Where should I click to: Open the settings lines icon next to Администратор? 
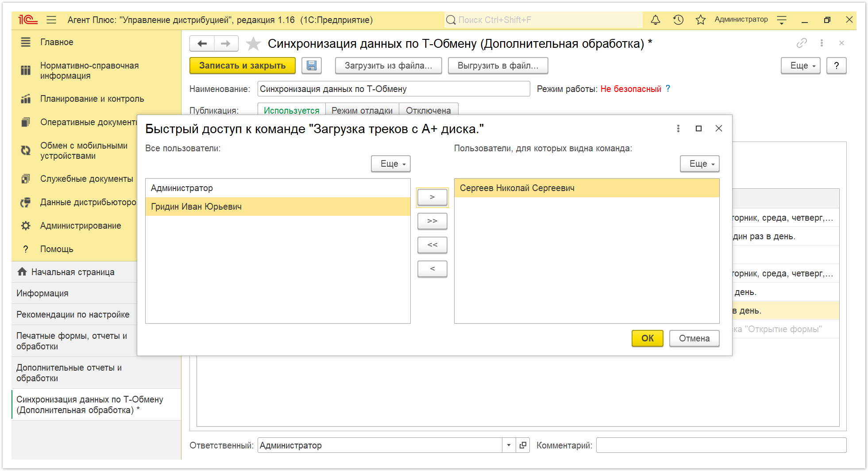pyautogui.click(x=782, y=20)
